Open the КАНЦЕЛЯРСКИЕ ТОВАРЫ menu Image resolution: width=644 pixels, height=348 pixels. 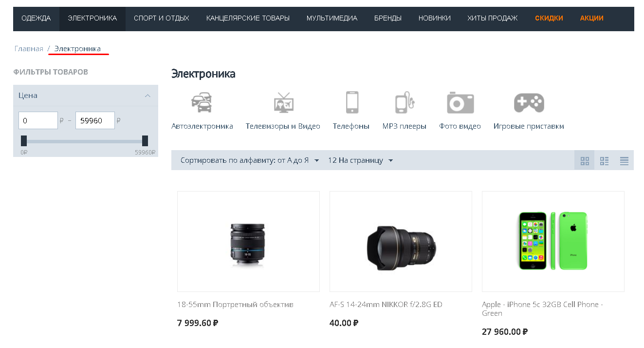[248, 19]
